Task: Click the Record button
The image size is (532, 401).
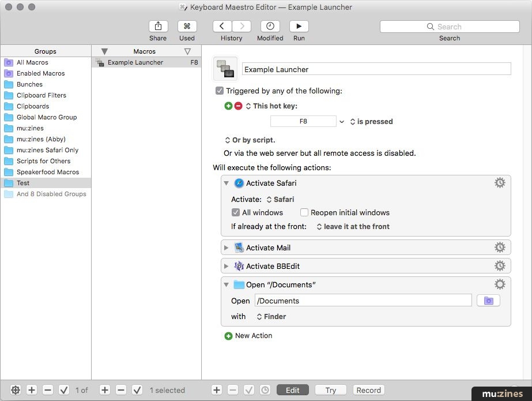Action: [x=368, y=390]
